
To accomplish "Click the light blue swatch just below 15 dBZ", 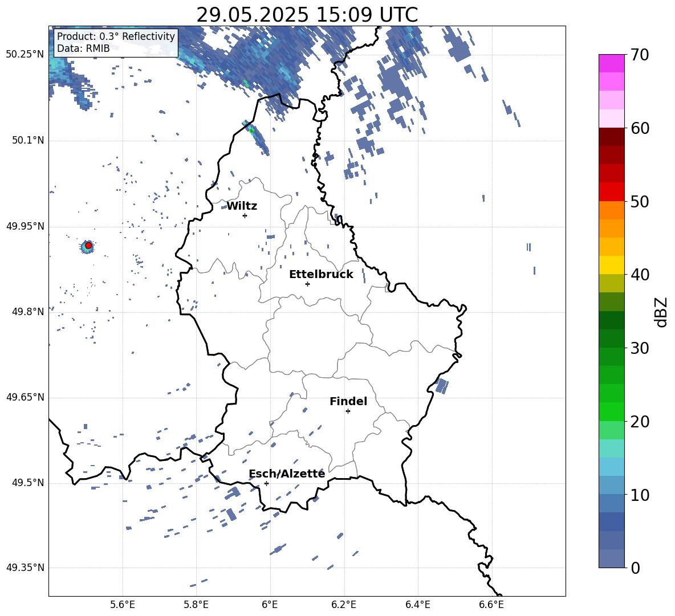I will click(x=611, y=466).
